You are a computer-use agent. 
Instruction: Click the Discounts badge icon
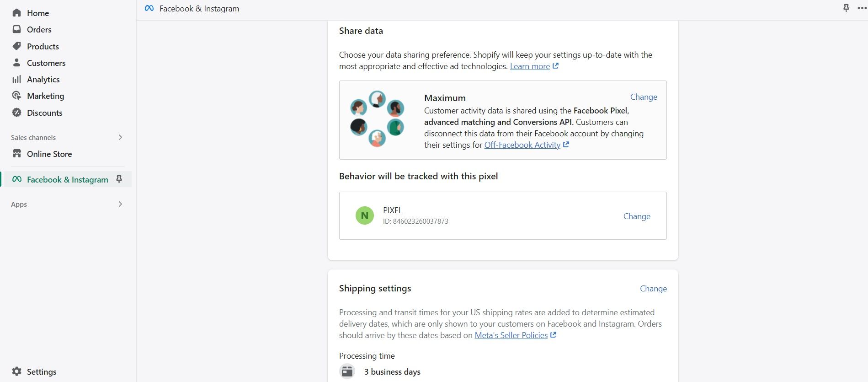coord(17,113)
